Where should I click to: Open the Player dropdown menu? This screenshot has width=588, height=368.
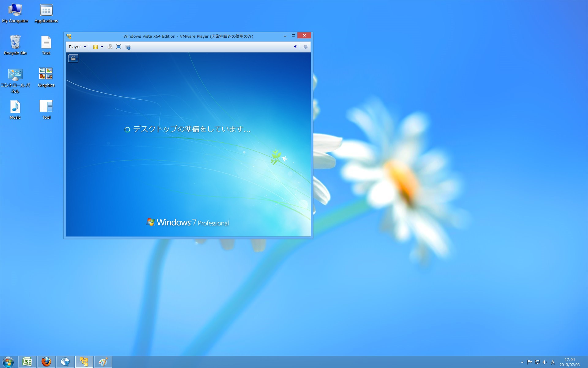coord(77,47)
